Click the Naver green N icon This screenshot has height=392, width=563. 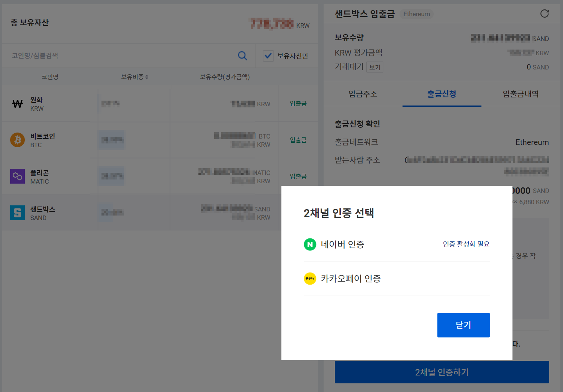coord(310,244)
